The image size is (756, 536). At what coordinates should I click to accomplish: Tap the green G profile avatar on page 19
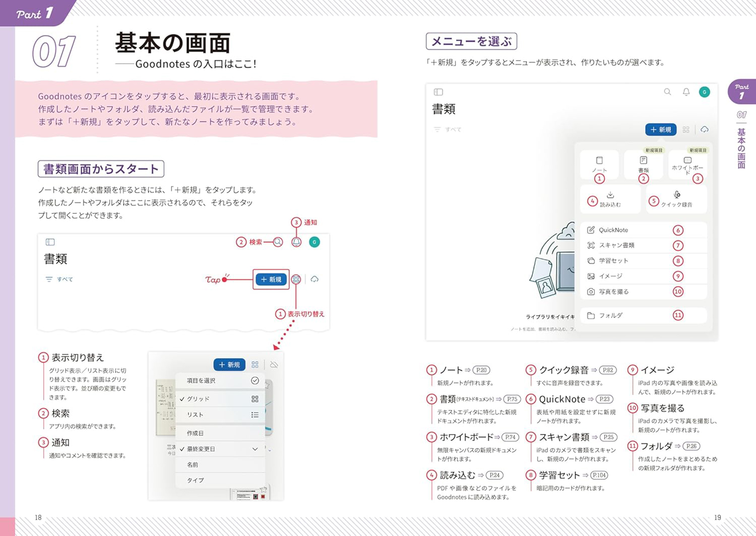click(x=704, y=92)
